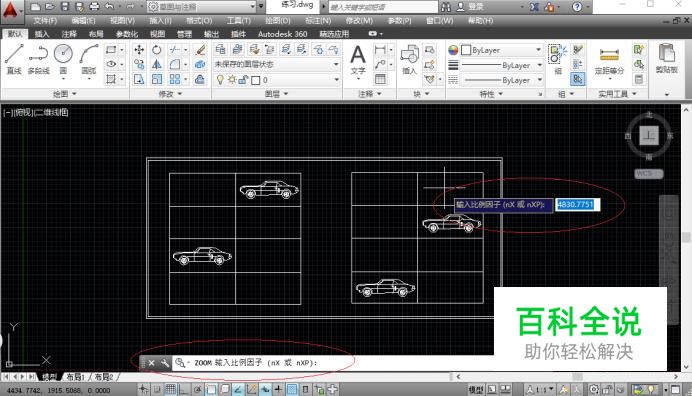
Task: Toggle polar tracking in status bar
Action: pos(198,389)
